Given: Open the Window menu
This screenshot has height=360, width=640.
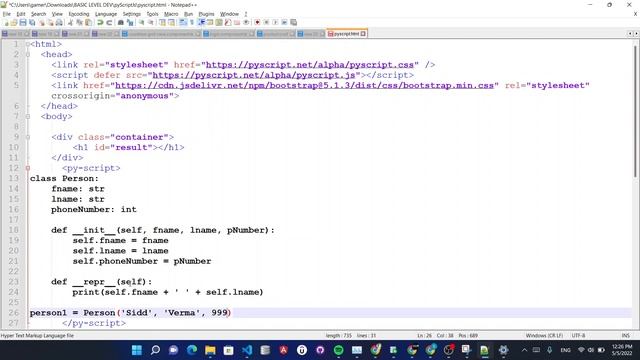Looking at the screenshot, I should click(229, 14).
